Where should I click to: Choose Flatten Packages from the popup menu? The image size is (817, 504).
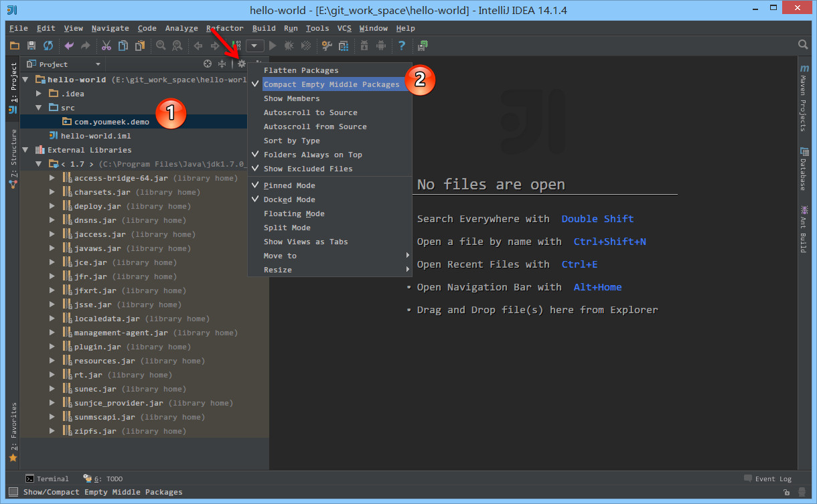click(301, 70)
